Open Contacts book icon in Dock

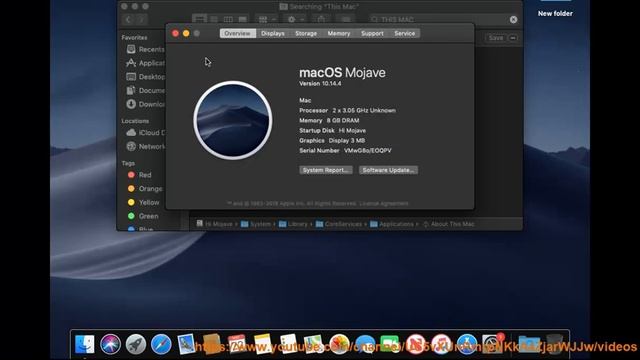[x=212, y=344]
